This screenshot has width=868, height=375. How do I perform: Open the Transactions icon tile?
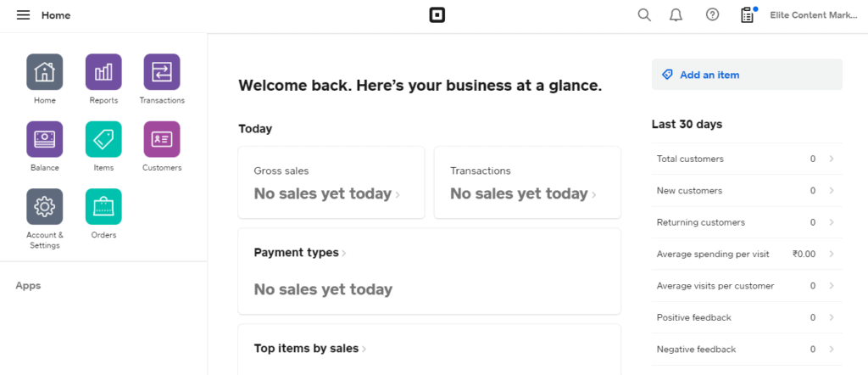click(x=161, y=72)
